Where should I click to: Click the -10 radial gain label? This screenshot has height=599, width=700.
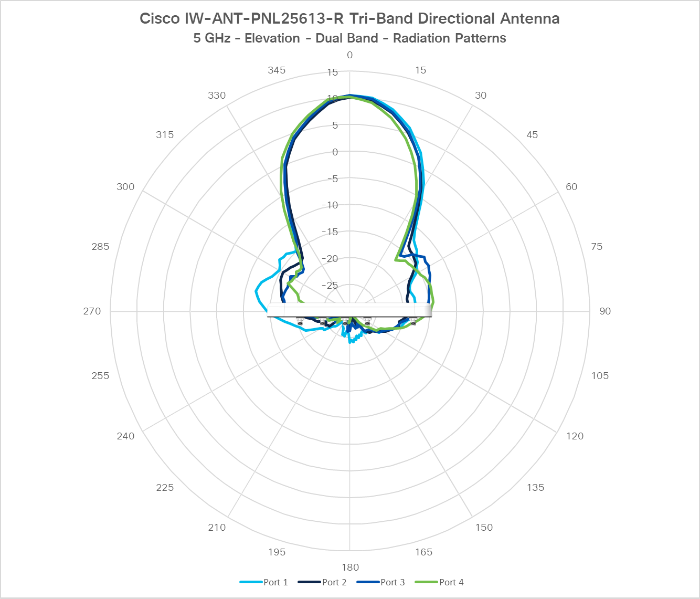pyautogui.click(x=330, y=205)
